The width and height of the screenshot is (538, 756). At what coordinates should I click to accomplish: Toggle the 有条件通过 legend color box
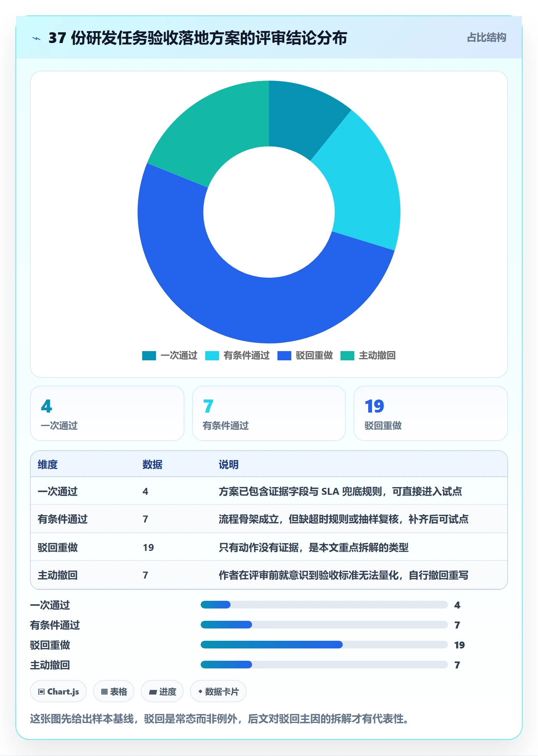click(x=212, y=356)
